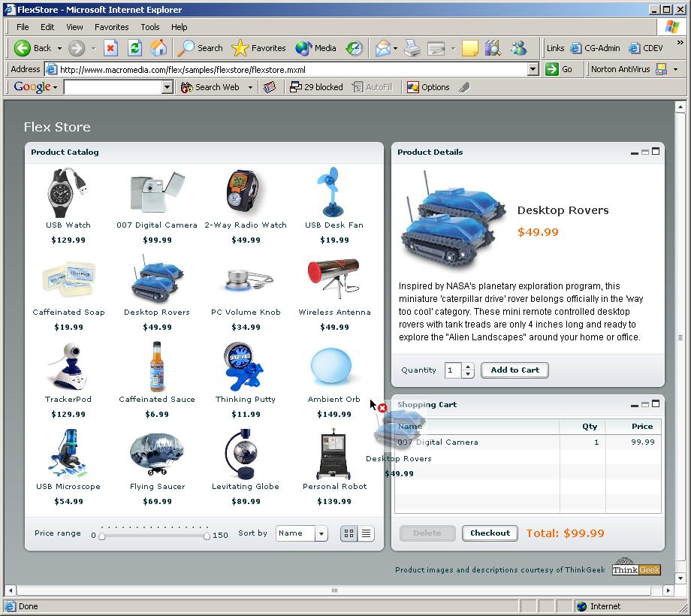Expand the Search Web dropdown arrow
This screenshot has width=691, height=616.
click(250, 87)
